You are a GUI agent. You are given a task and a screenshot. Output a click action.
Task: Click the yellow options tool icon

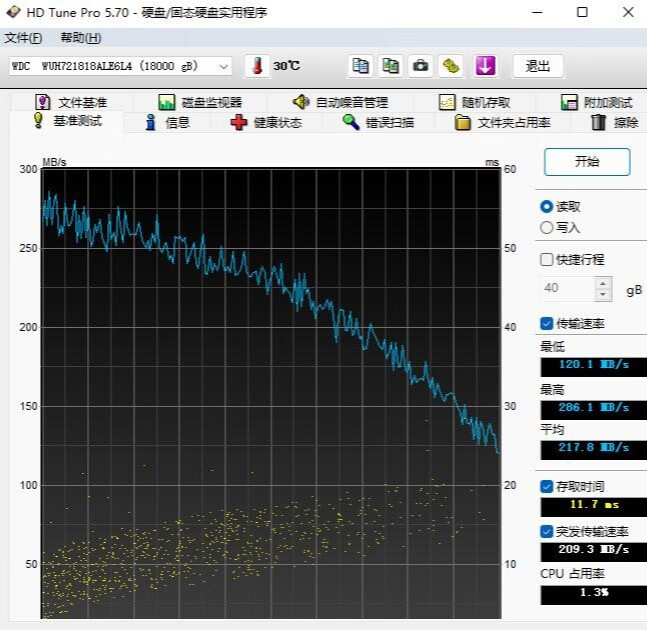coord(452,66)
